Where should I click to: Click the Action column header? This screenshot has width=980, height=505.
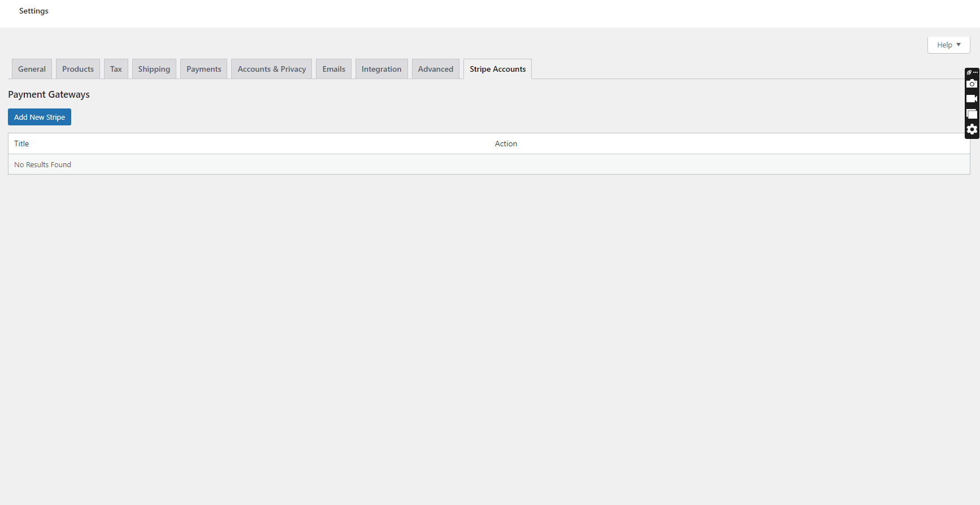point(506,143)
